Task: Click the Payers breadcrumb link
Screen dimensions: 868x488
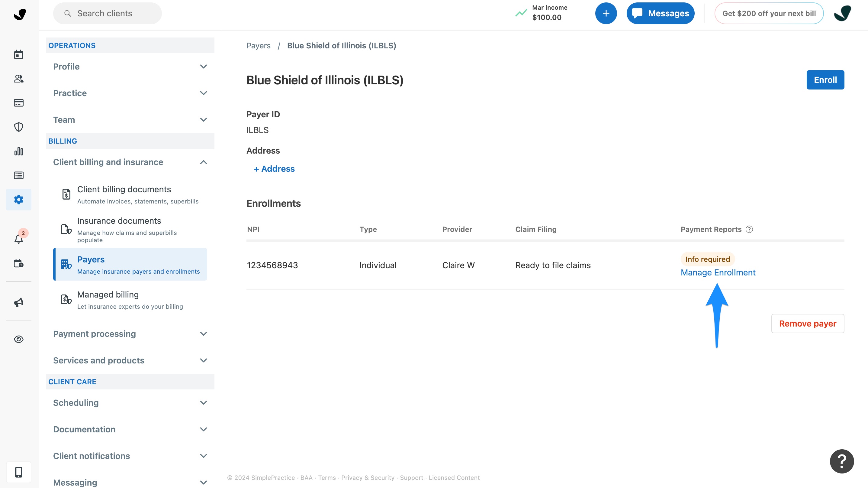Action: (x=258, y=45)
